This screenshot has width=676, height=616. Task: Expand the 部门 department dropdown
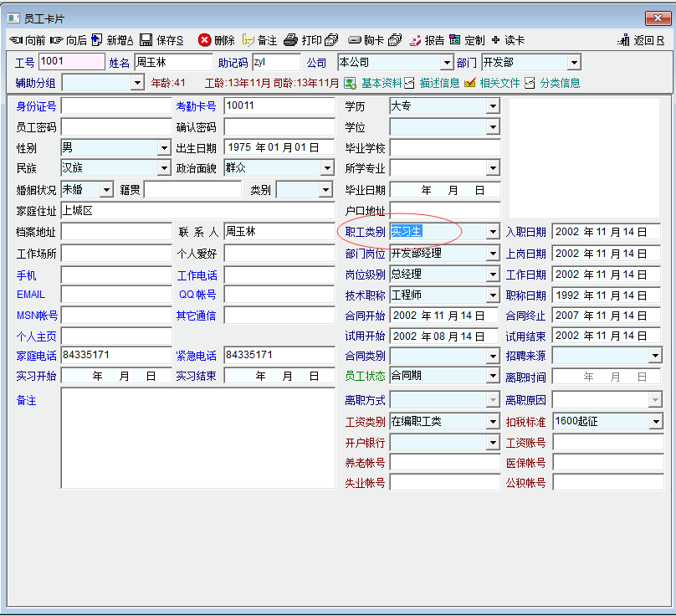(573, 63)
